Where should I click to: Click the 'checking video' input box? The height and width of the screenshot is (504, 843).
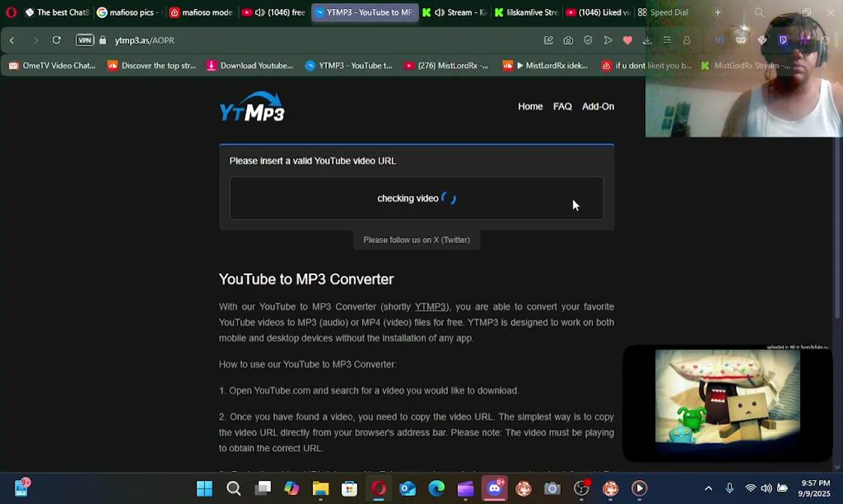click(x=417, y=198)
